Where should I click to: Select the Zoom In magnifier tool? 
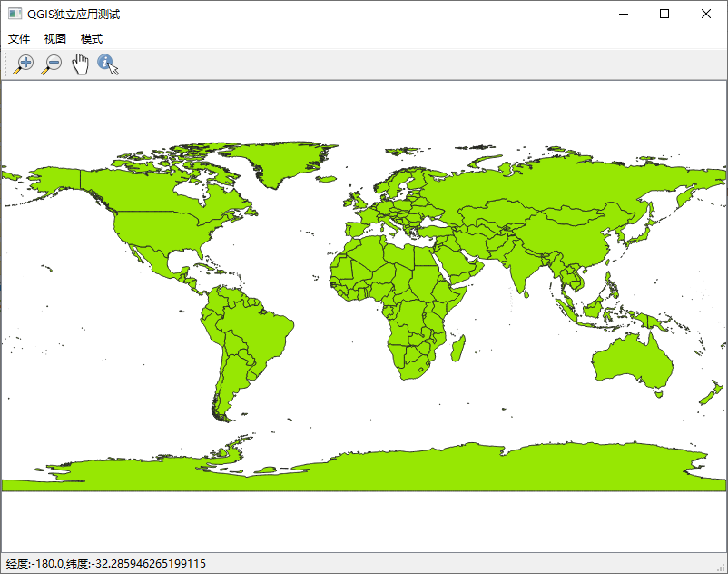pos(24,64)
